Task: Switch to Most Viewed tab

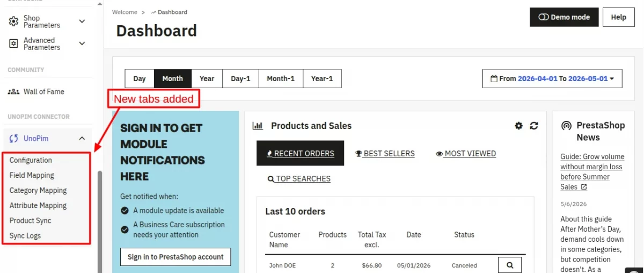Action: (x=466, y=153)
